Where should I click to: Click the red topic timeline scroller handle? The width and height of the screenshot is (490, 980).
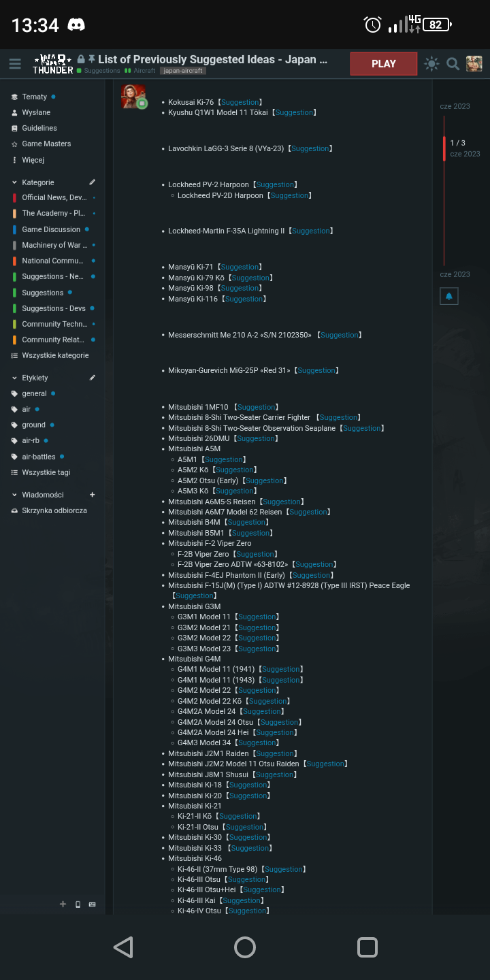click(x=444, y=148)
